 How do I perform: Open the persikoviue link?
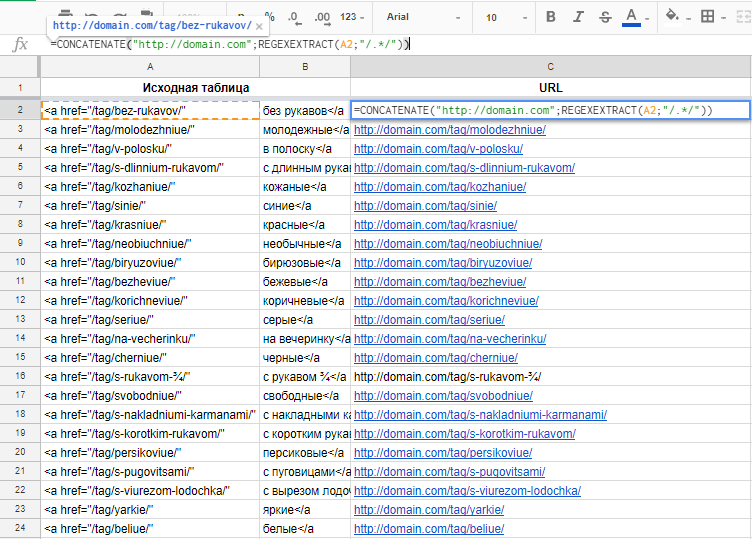point(443,453)
